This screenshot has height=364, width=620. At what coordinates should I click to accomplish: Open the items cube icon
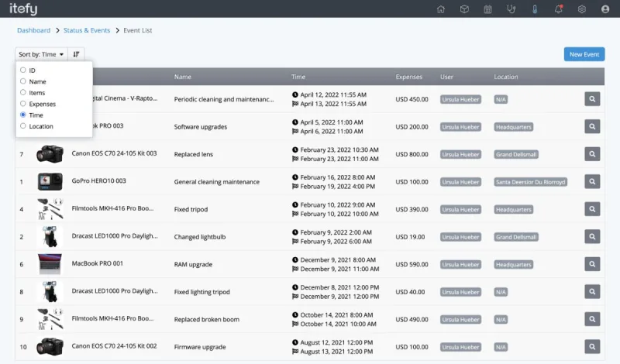tap(464, 9)
